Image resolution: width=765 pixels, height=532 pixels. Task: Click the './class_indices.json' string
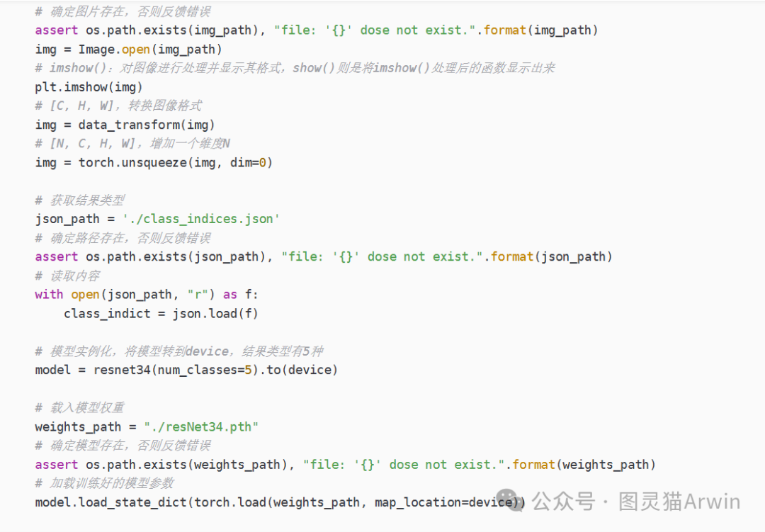[x=201, y=219]
